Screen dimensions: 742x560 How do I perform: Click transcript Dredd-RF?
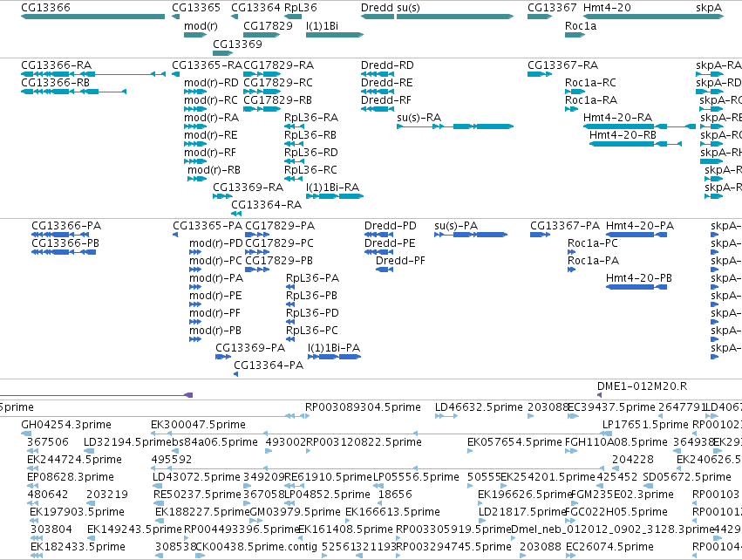[378, 109]
